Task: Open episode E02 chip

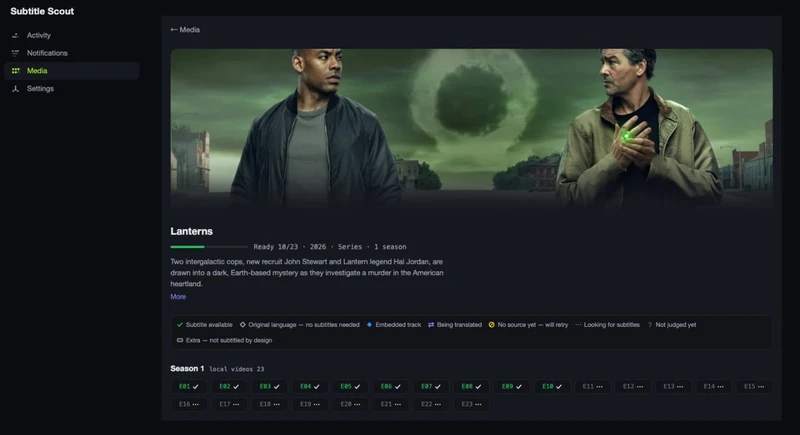Action: pos(229,387)
